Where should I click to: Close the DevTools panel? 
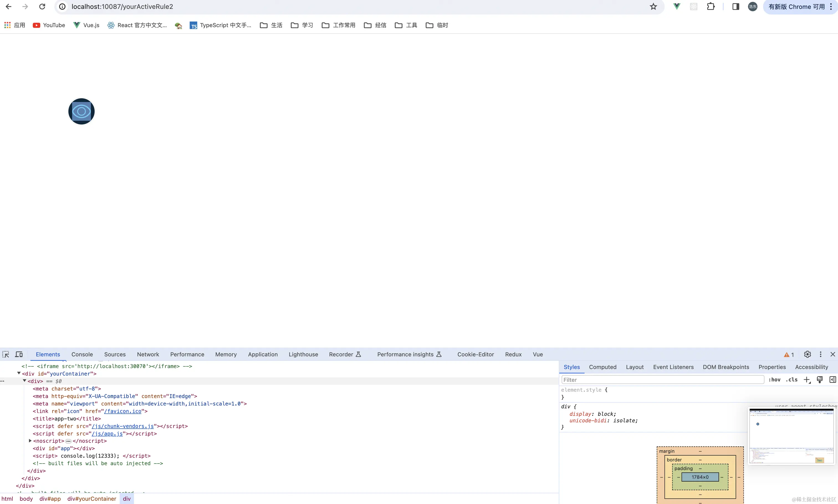832,354
